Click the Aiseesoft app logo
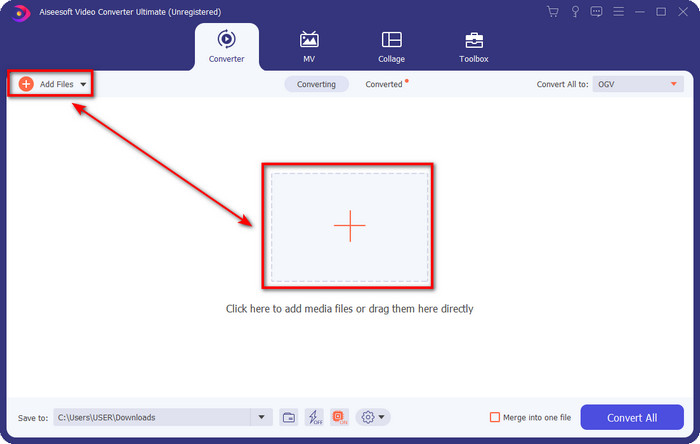 pyautogui.click(x=21, y=12)
